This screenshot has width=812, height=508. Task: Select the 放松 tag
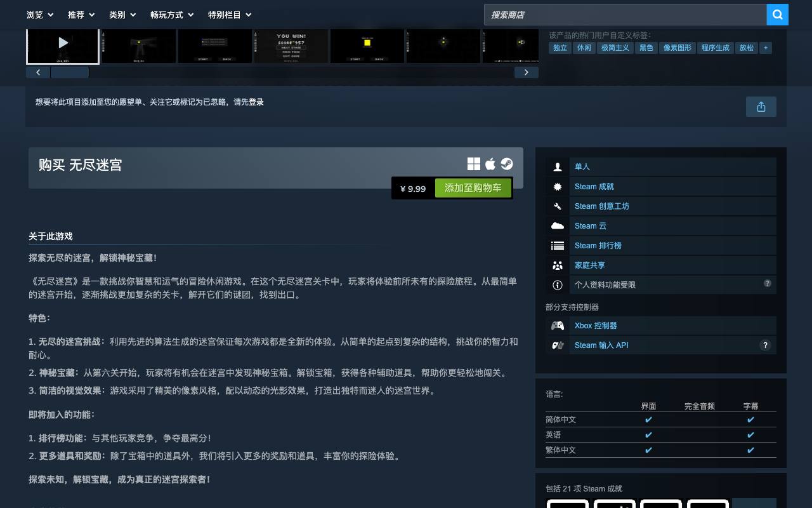[x=747, y=48]
